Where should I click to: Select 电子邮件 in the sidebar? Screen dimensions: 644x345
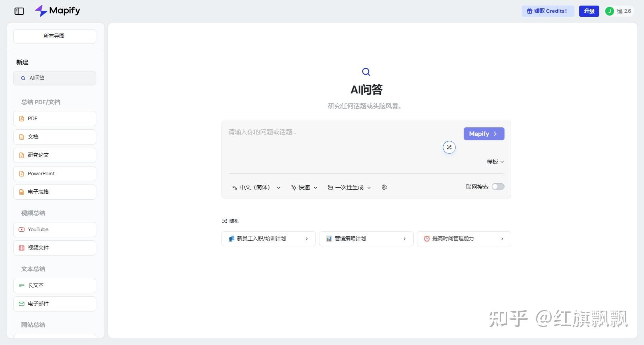pos(55,304)
